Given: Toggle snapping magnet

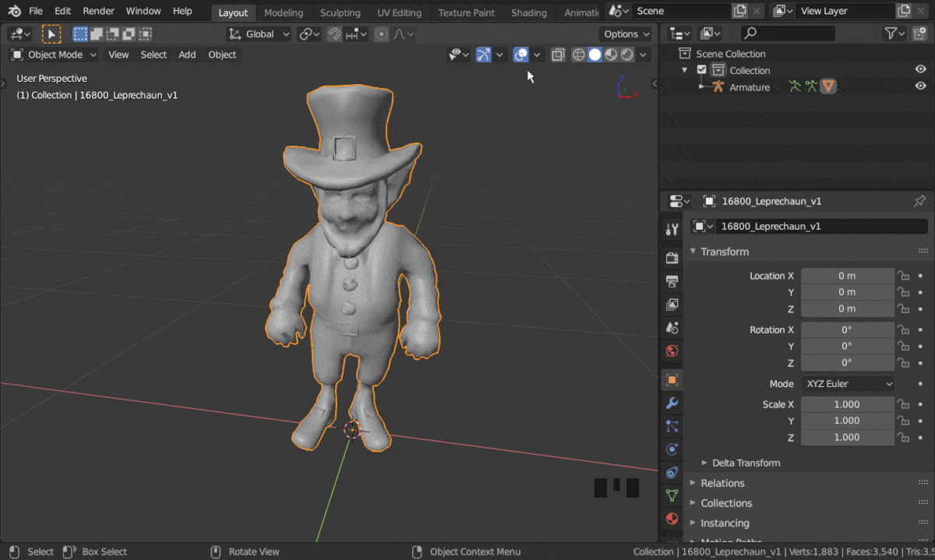Looking at the screenshot, I should coord(334,33).
